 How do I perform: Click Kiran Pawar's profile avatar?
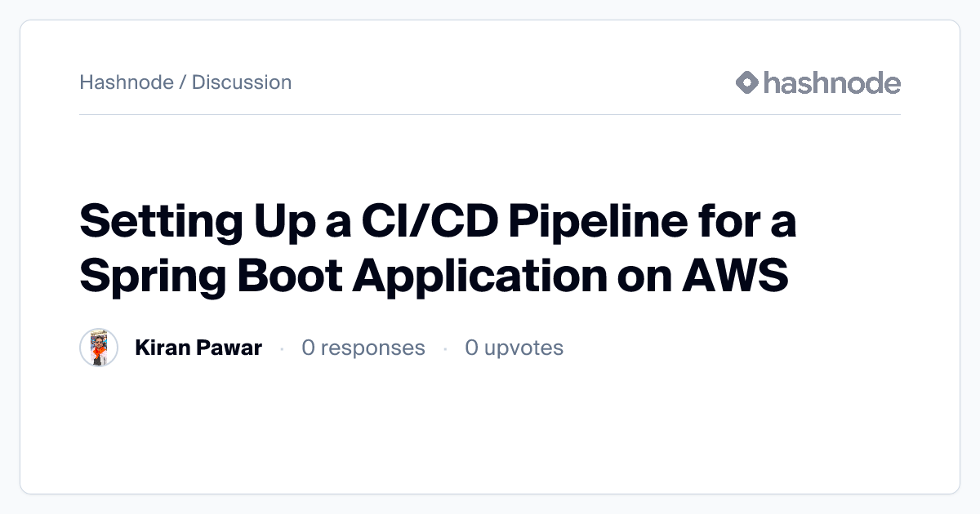coord(99,348)
